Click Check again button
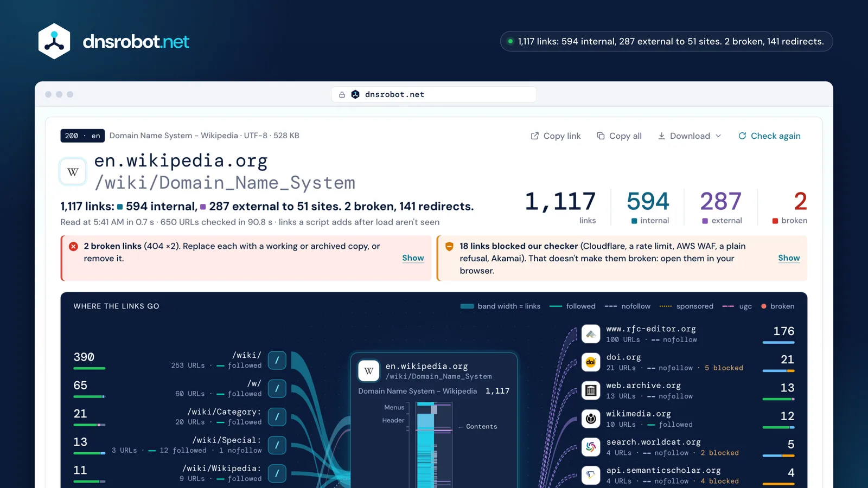 769,136
